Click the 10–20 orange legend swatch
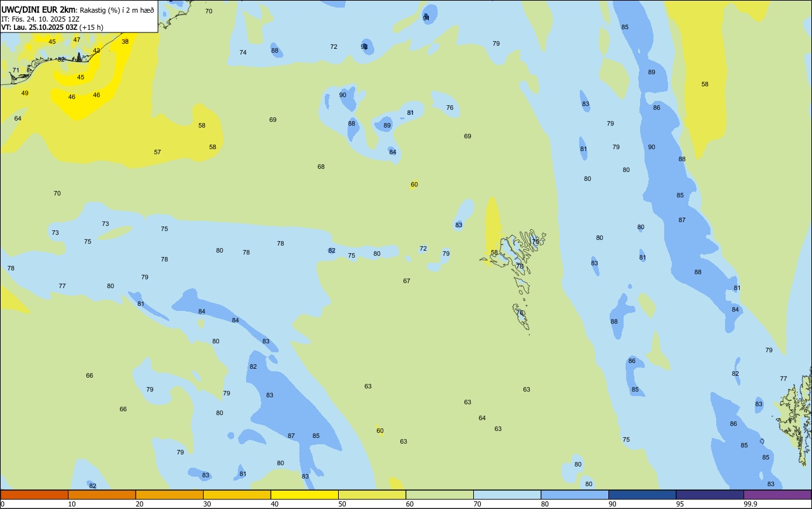 tap(101, 494)
